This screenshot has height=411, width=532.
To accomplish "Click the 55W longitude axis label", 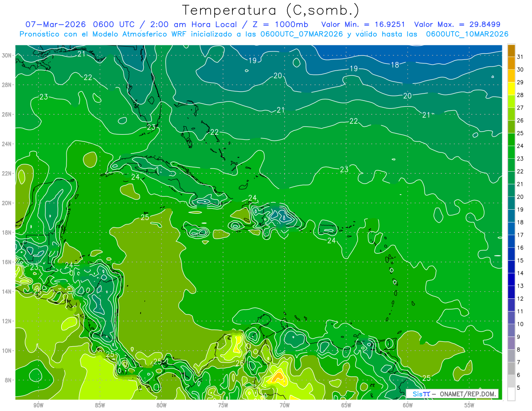I will [x=469, y=405].
